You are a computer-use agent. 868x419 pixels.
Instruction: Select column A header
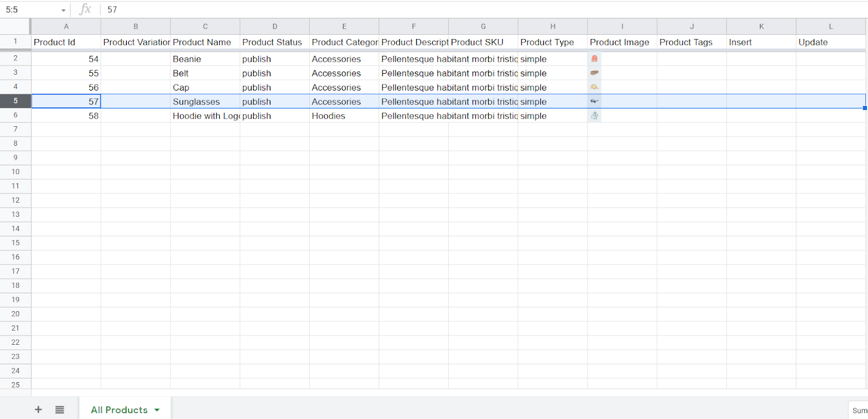pos(66,26)
